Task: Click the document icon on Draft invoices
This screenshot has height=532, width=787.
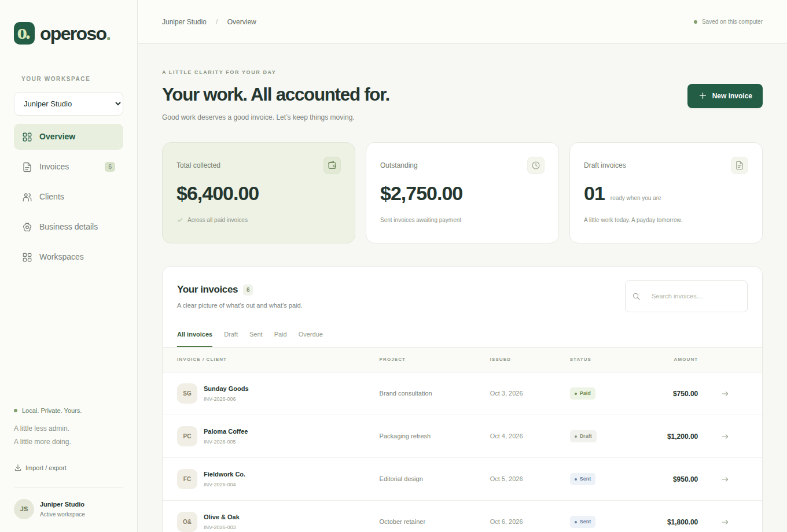Action: (x=740, y=165)
